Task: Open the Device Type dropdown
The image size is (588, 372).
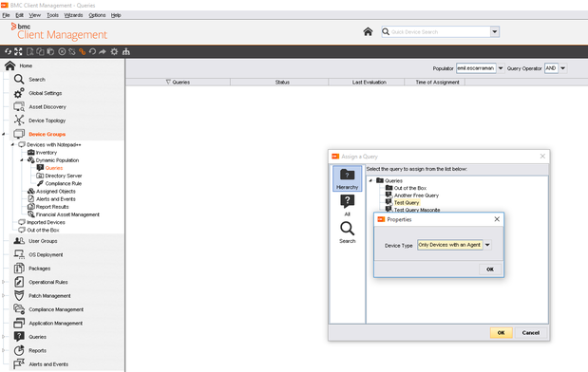Action: 487,245
